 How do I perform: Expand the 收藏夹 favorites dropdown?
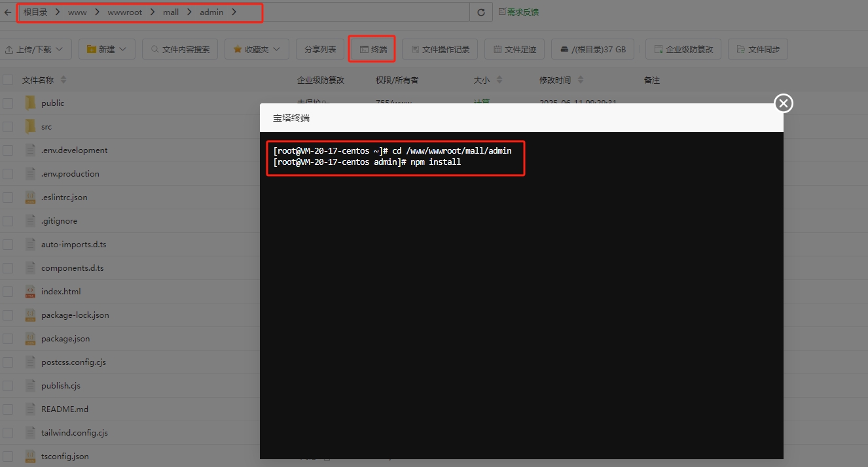tap(257, 49)
